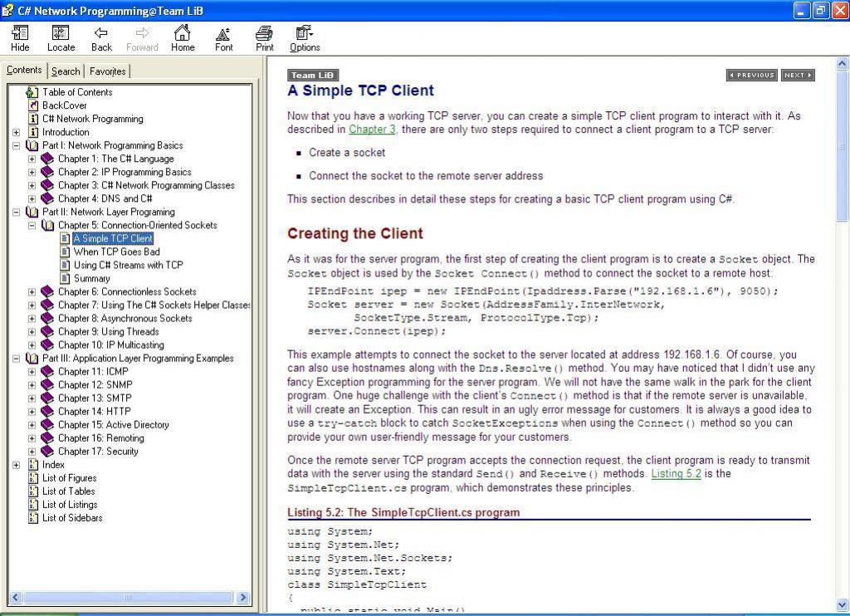Click the open book icon for Part I

tap(32, 145)
